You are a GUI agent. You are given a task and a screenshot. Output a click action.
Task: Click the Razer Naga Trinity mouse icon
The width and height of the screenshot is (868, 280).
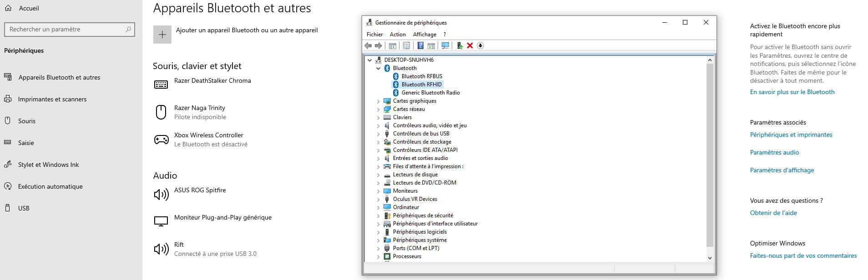[x=161, y=112]
